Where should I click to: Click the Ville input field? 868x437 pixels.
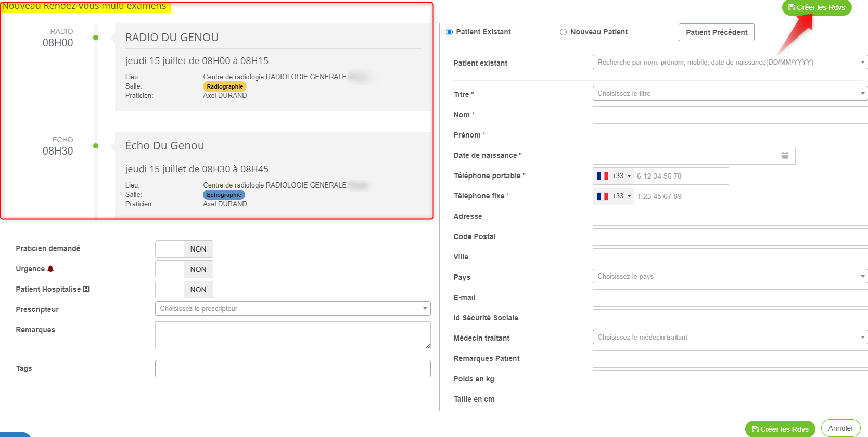(x=730, y=257)
